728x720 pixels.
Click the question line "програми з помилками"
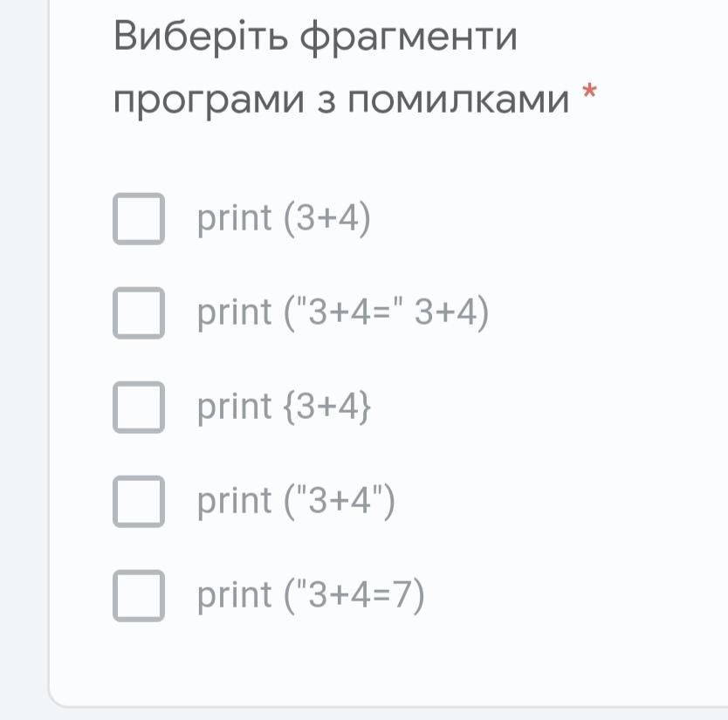341,100
